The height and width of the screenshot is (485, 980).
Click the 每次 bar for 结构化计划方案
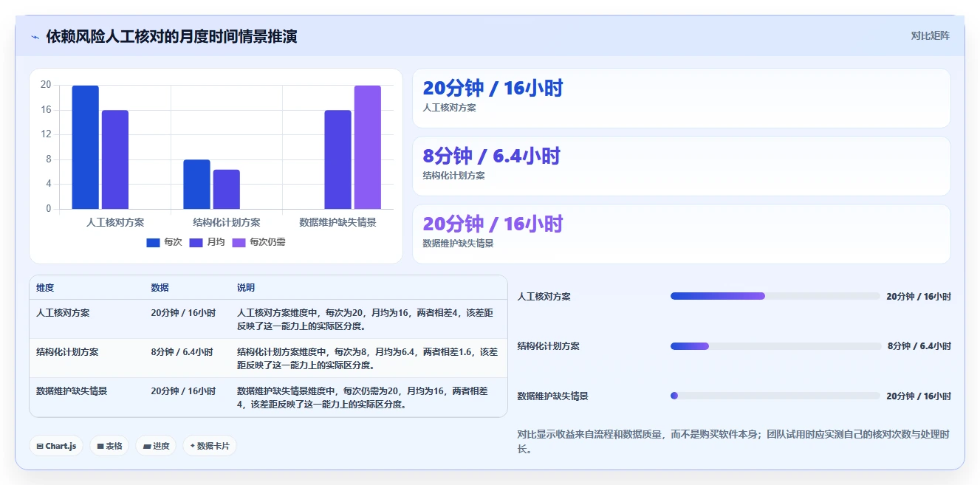coord(196,185)
